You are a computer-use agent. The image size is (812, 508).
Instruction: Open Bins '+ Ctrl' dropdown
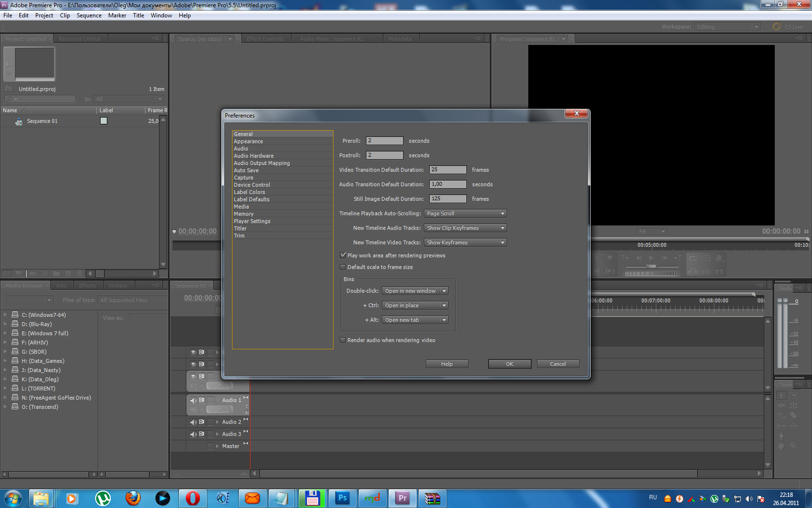click(415, 305)
